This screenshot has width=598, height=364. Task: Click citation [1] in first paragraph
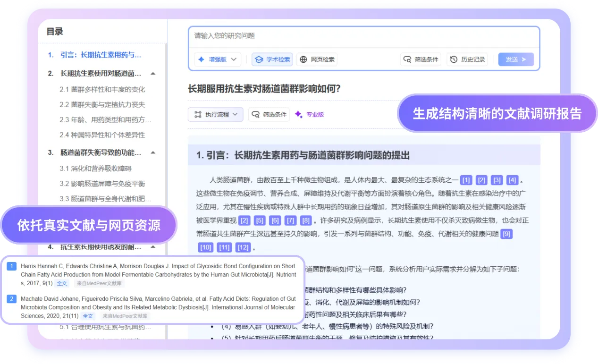click(x=466, y=180)
